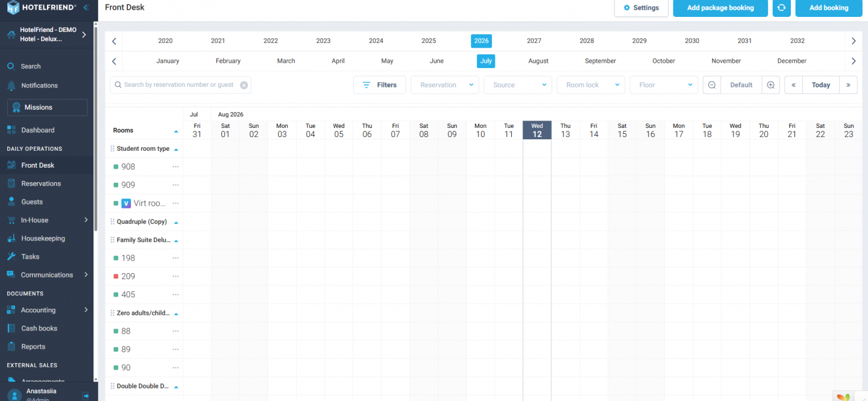Reset zoom with the Default button
This screenshot has width=868, height=401.
(741, 85)
